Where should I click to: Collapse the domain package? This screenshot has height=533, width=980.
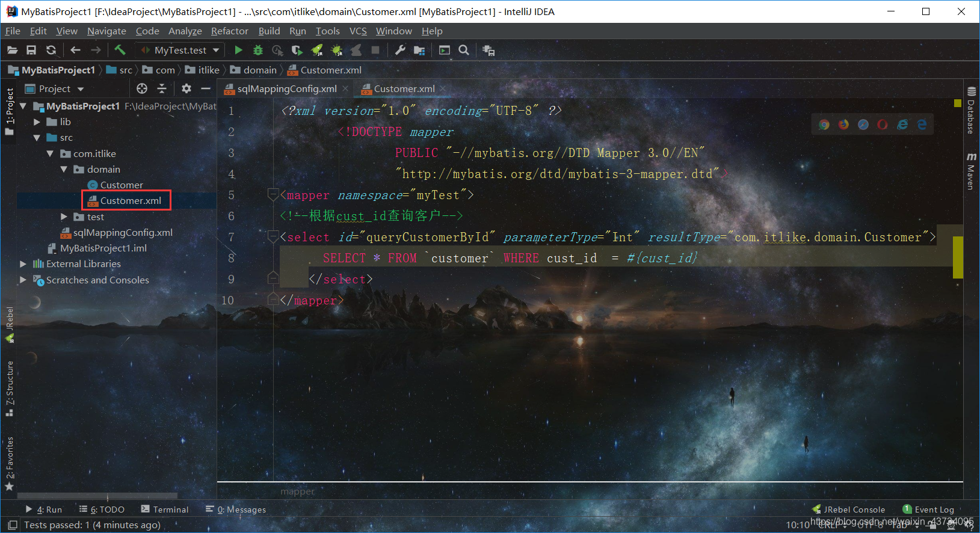[x=64, y=169]
